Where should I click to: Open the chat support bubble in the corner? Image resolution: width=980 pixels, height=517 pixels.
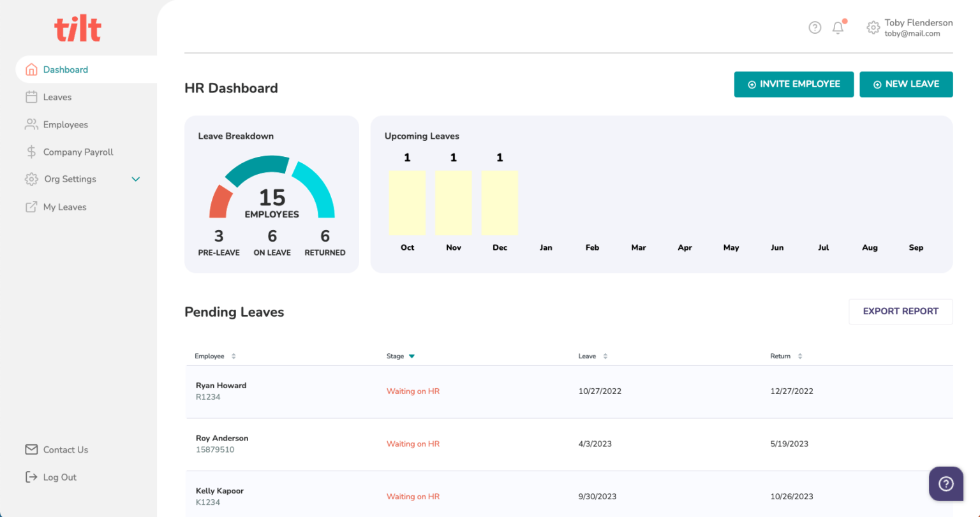pos(946,483)
